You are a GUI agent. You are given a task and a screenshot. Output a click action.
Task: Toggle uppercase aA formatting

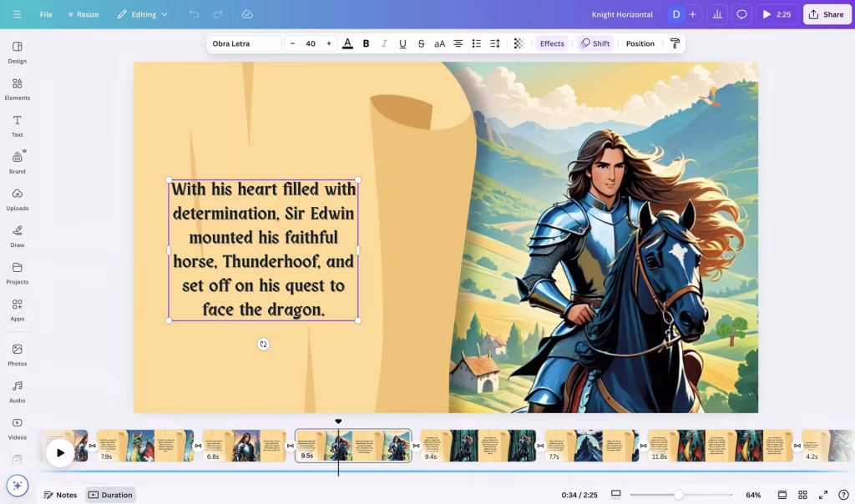[x=439, y=43]
